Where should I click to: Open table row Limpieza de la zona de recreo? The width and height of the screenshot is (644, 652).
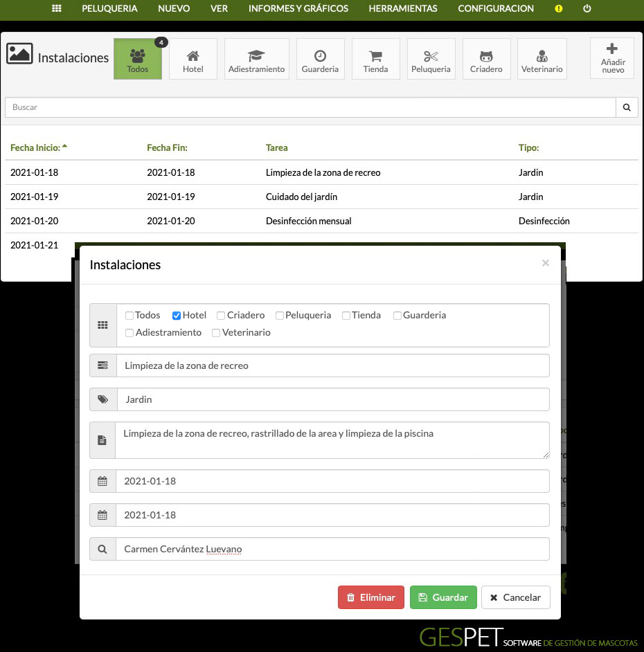coord(321,172)
